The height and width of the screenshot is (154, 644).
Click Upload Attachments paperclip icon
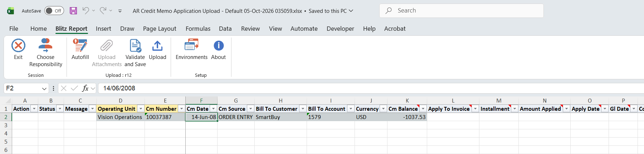(107, 46)
